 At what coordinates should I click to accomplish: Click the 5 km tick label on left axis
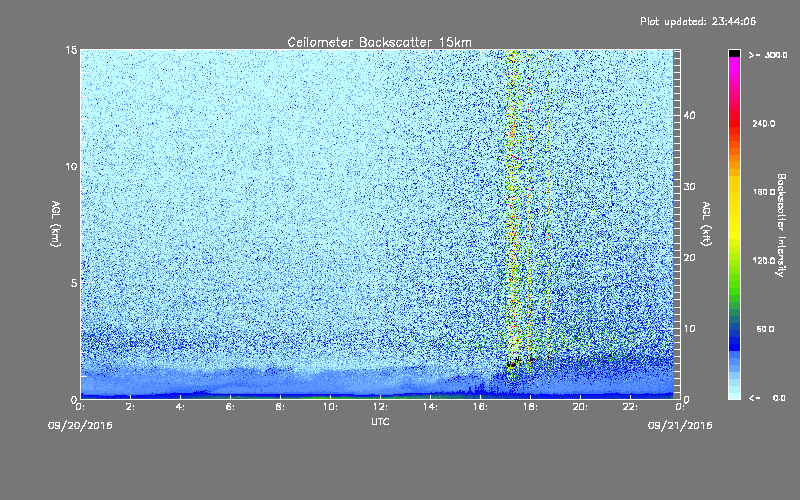click(74, 283)
